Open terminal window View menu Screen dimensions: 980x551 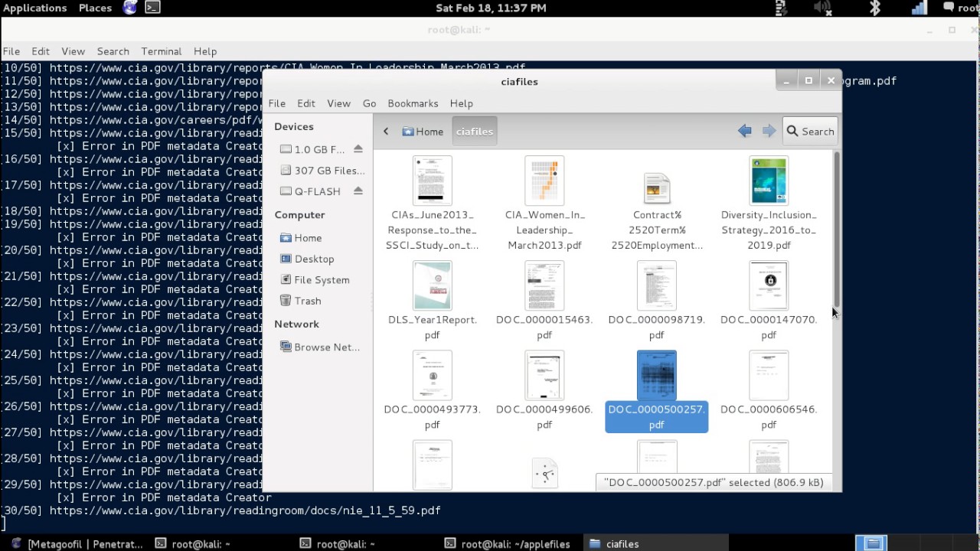coord(73,51)
